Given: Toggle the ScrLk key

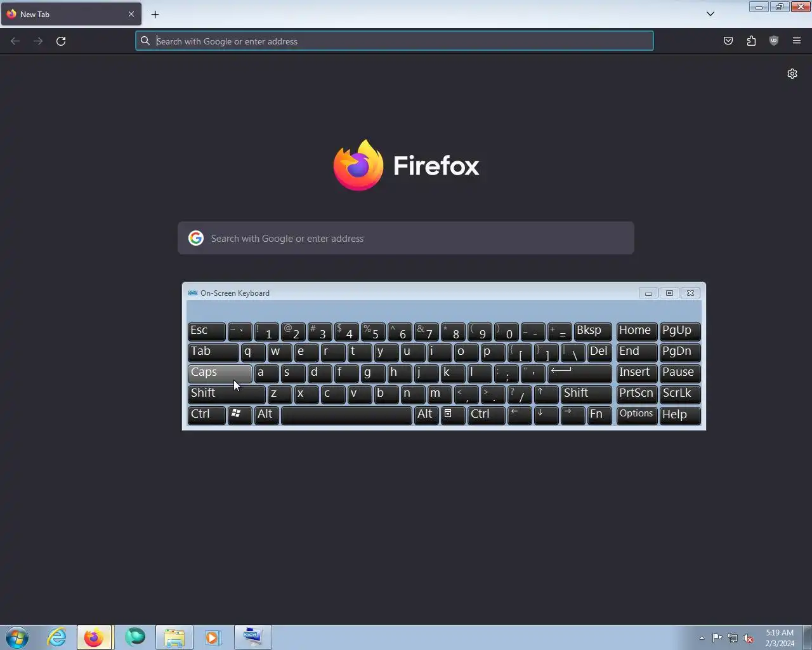Looking at the screenshot, I should (680, 394).
